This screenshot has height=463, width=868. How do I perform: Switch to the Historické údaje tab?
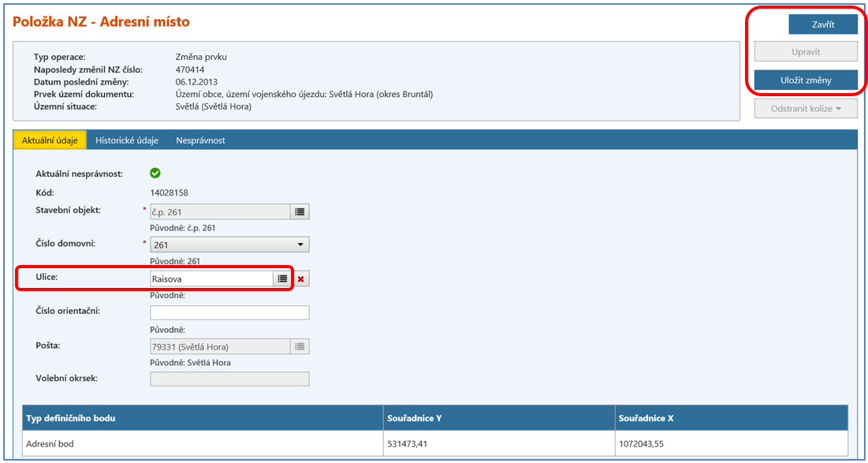click(127, 140)
